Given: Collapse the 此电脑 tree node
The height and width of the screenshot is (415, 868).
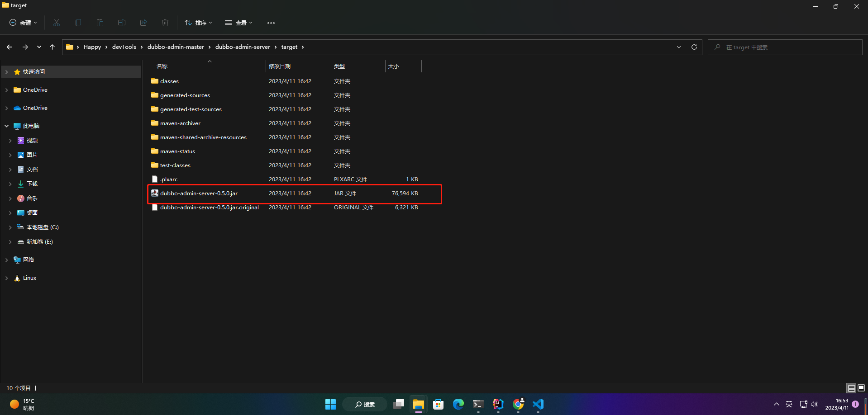Looking at the screenshot, I should click(6, 126).
